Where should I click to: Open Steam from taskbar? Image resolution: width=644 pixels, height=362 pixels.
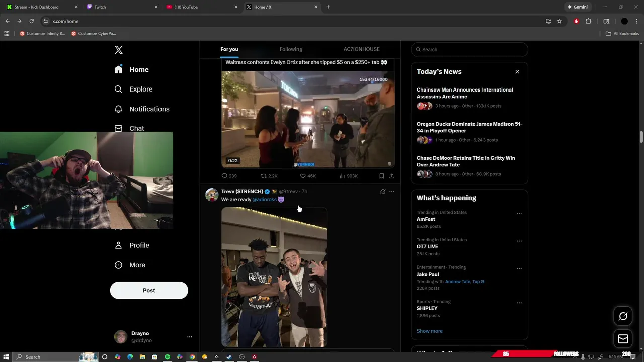click(x=229, y=357)
